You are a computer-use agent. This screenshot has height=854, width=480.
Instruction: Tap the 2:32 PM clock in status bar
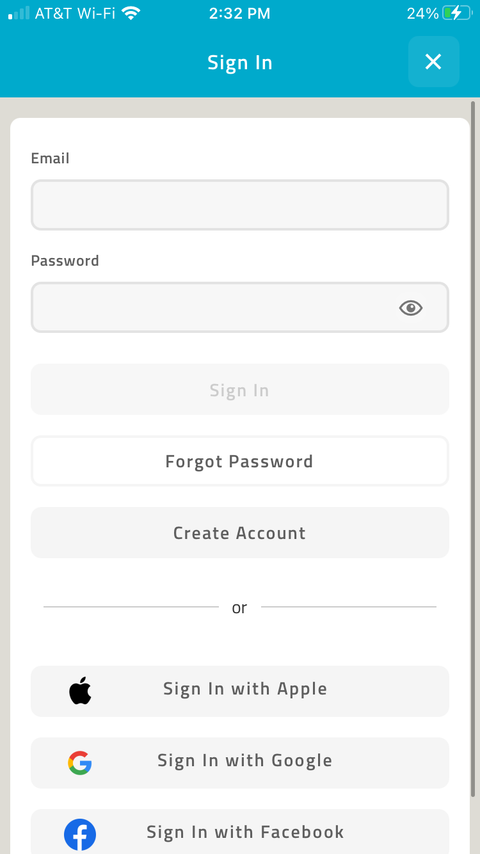[240, 14]
